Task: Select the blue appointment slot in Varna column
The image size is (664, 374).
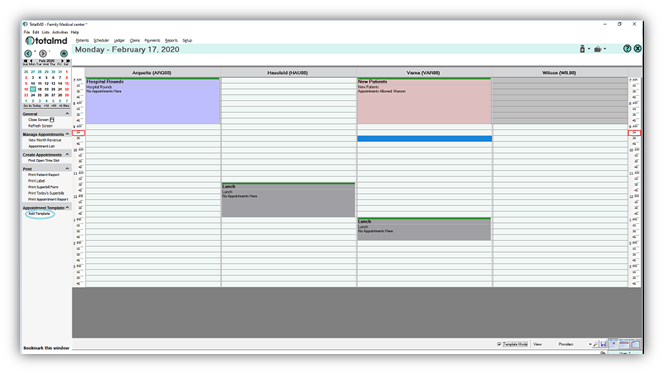Action: click(424, 139)
